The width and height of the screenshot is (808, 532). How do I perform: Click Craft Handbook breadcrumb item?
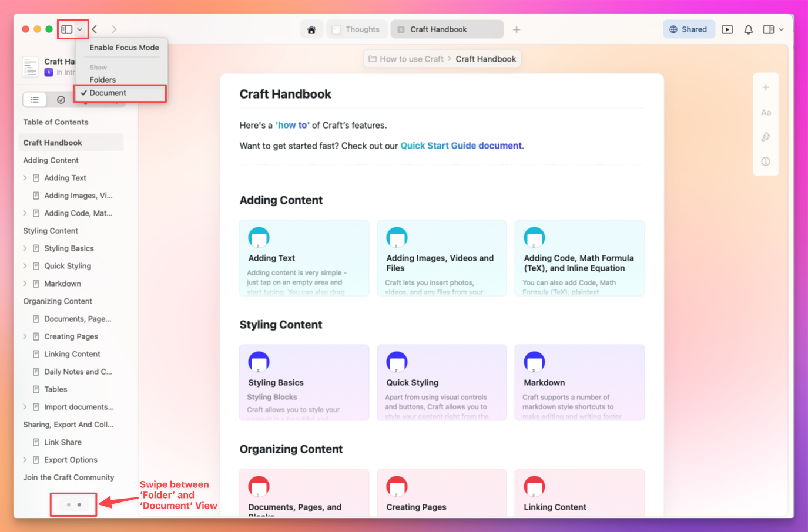[485, 59]
